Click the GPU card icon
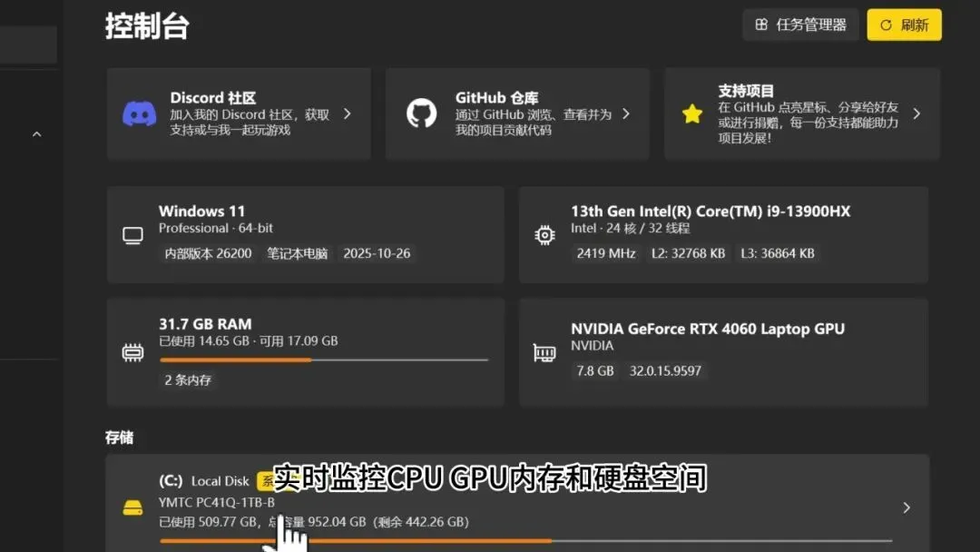Image resolution: width=980 pixels, height=552 pixels. point(544,352)
